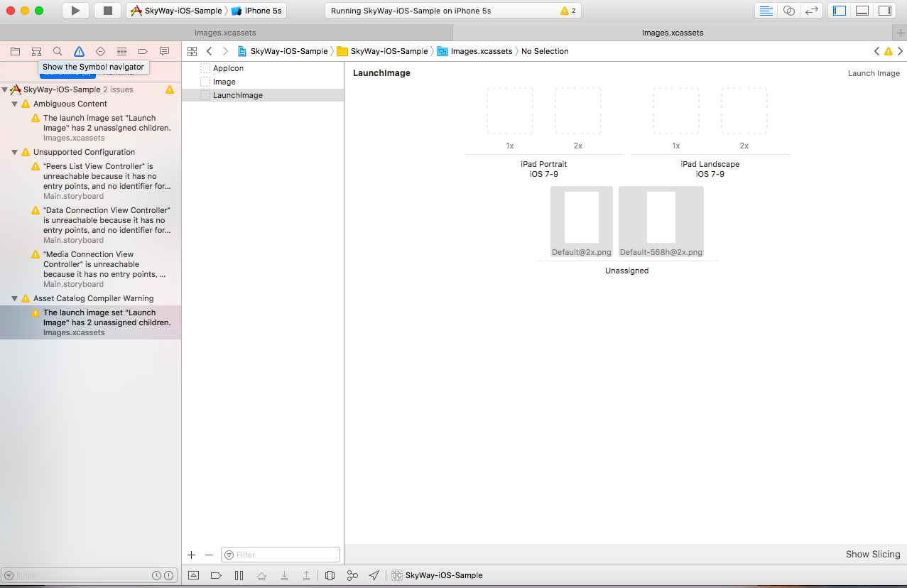Switch to the AppIcon asset set
Screen dimensions: 907x588
229,68
